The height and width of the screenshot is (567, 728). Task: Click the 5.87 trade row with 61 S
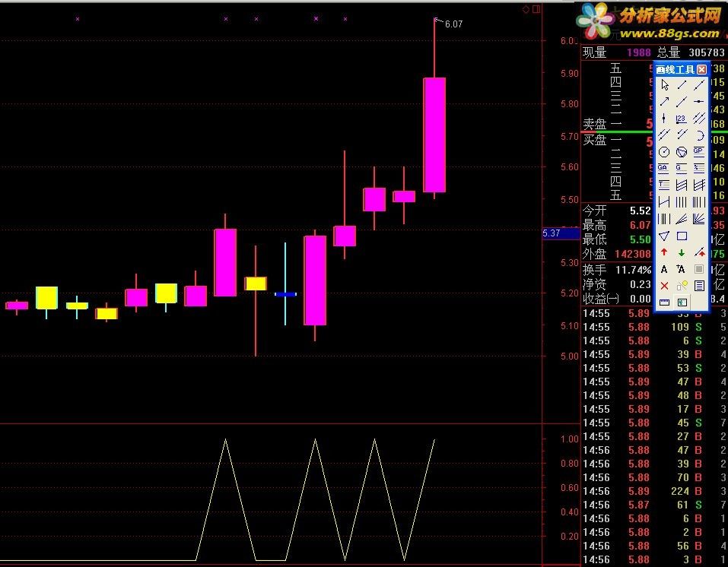[654, 505]
